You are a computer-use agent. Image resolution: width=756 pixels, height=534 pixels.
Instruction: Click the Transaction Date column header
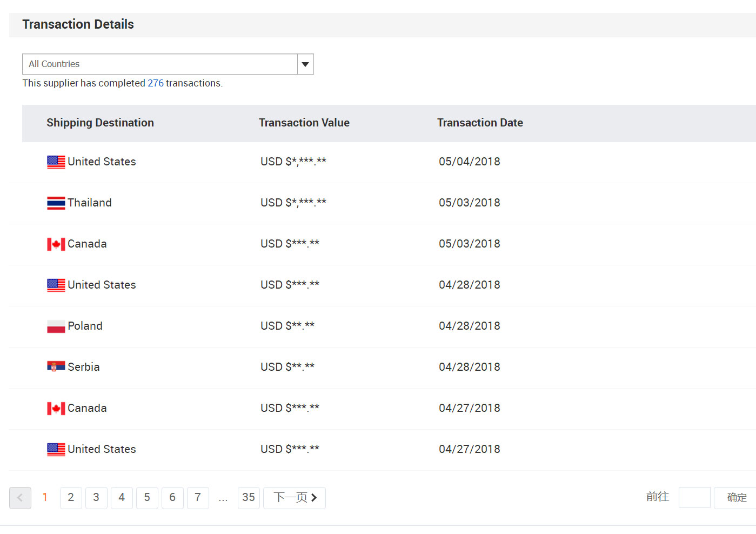point(480,123)
